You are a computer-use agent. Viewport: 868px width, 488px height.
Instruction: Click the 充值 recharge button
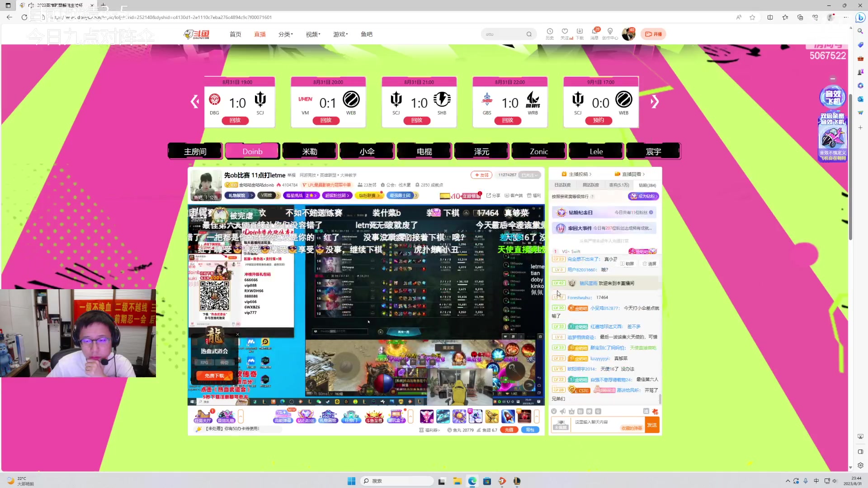click(509, 430)
